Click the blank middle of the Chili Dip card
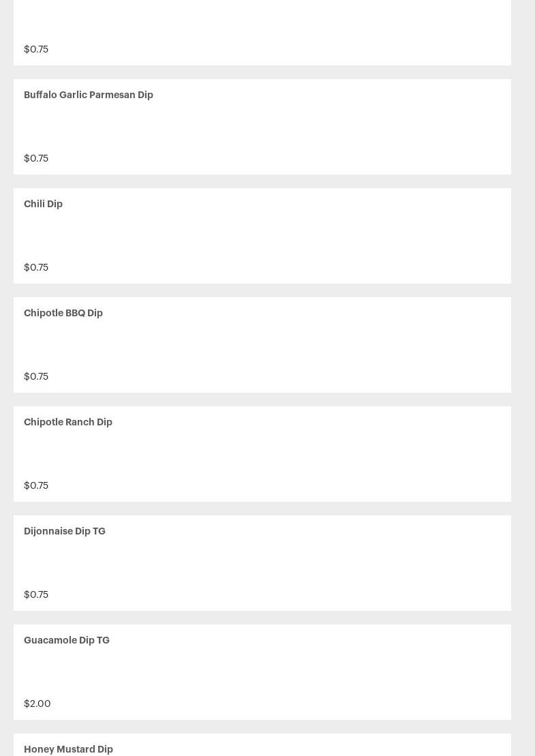 (x=262, y=236)
